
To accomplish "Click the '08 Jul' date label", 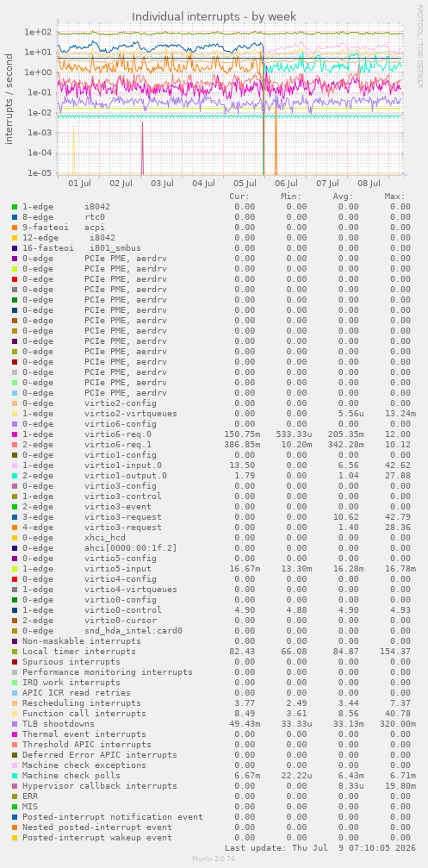I will click(369, 184).
